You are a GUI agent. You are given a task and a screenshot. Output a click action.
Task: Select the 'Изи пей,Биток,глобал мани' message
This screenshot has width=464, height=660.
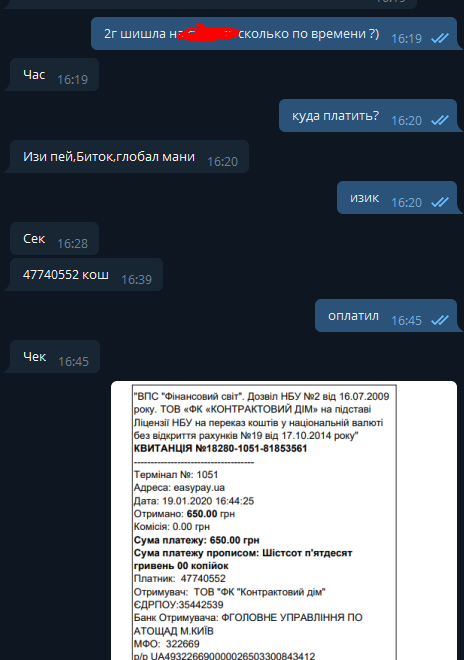pyautogui.click(x=129, y=157)
